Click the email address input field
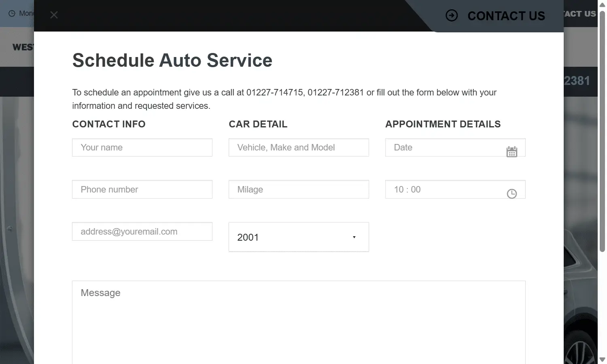This screenshot has width=607, height=364. (x=142, y=232)
